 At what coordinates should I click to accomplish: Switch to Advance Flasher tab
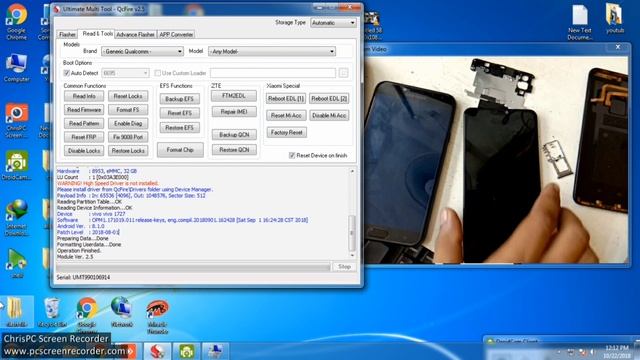click(136, 35)
